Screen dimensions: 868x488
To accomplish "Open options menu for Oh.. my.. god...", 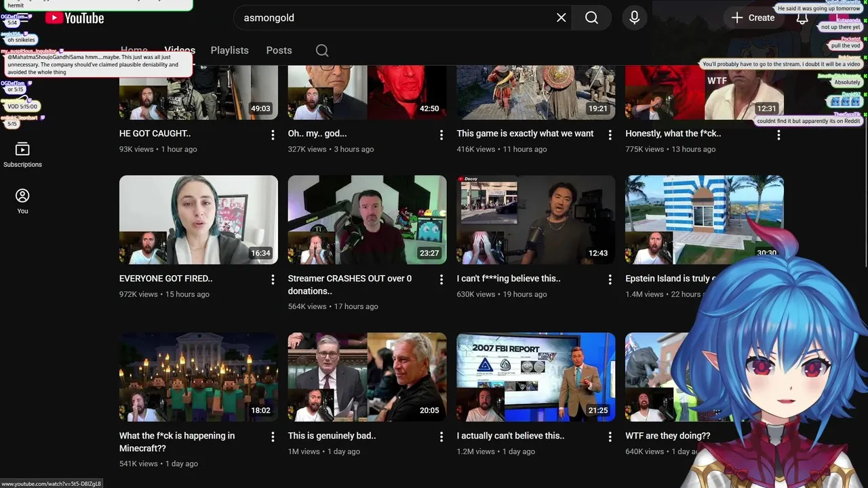I will [x=441, y=135].
